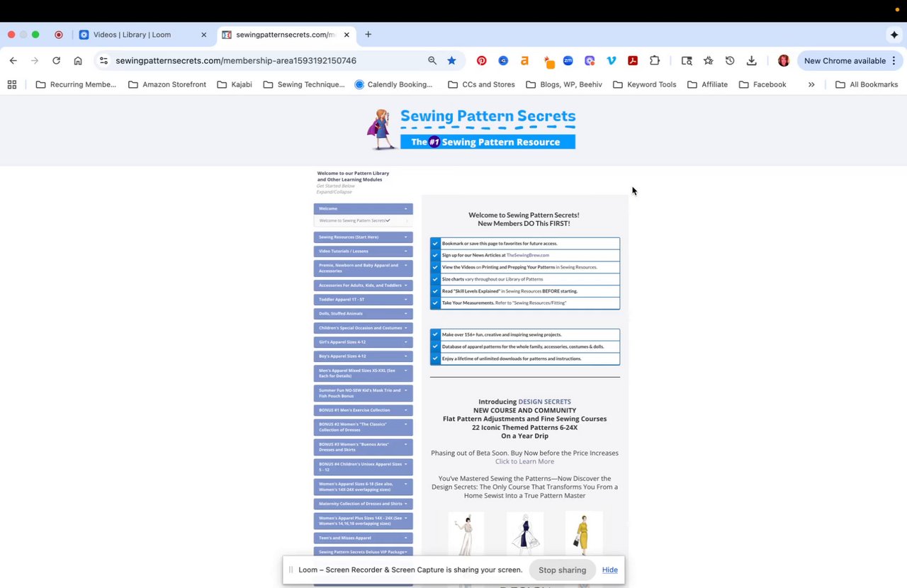Open Calendly Booking bookmark
The image size is (907, 588).
393,84
